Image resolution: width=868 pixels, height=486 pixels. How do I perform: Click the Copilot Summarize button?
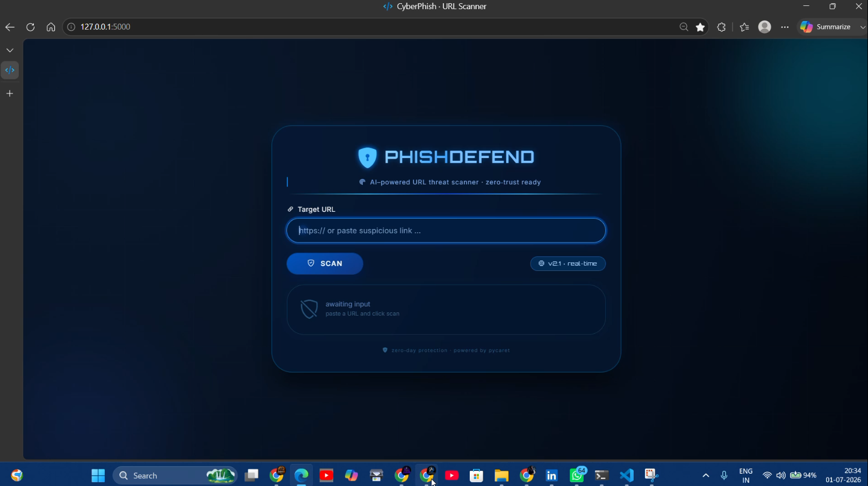coord(826,27)
